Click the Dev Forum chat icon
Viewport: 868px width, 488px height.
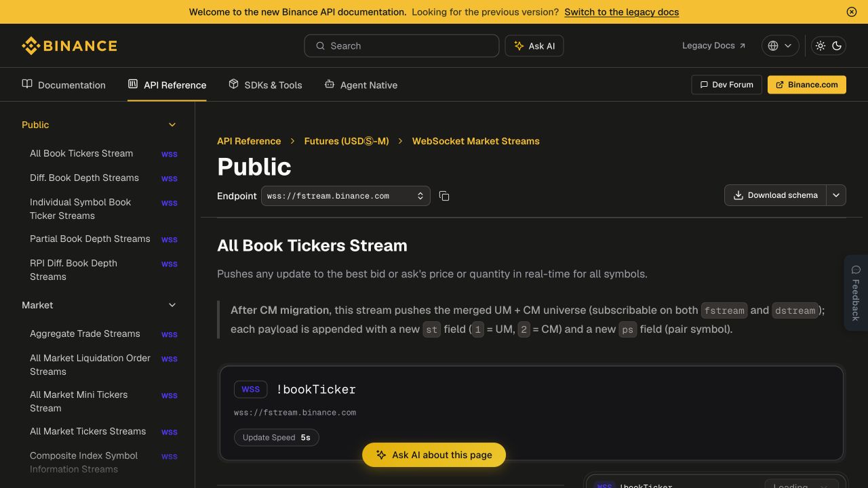[x=704, y=85]
